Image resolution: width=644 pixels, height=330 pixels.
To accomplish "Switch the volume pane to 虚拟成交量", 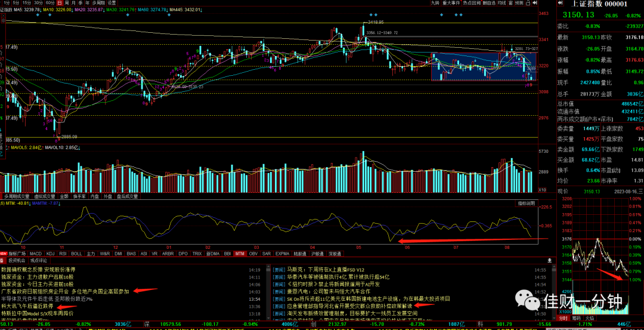I will 45,196.
